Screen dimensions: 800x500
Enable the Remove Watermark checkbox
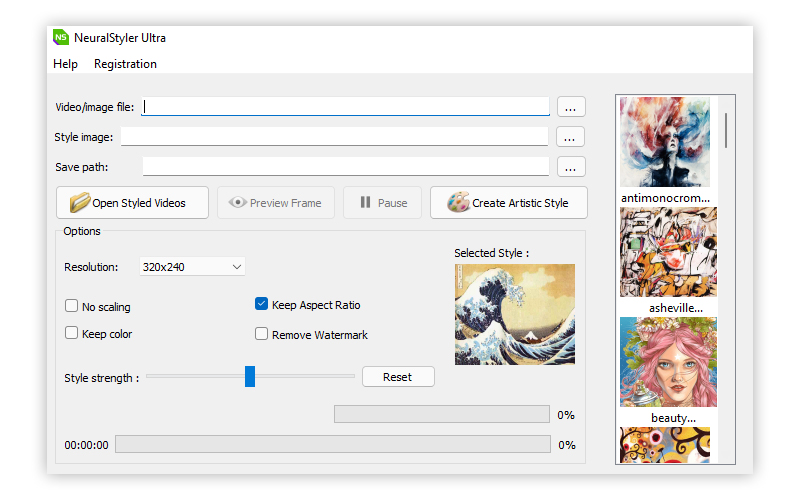(x=261, y=334)
